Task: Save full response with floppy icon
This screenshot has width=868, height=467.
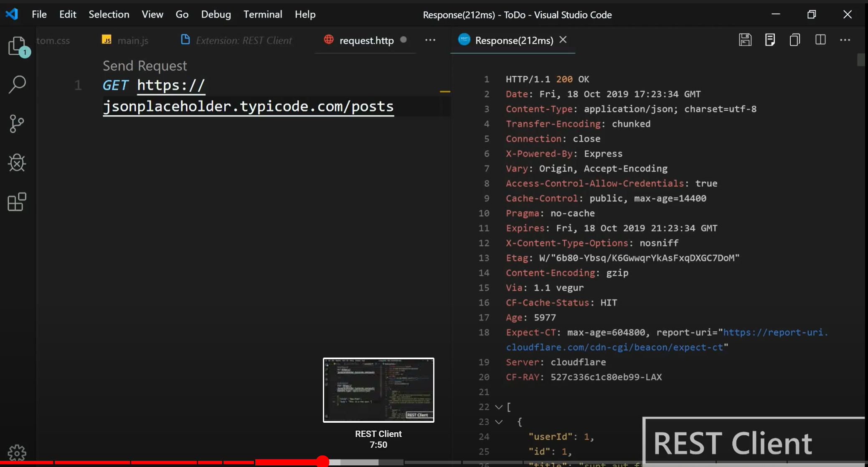Action: pyautogui.click(x=745, y=40)
